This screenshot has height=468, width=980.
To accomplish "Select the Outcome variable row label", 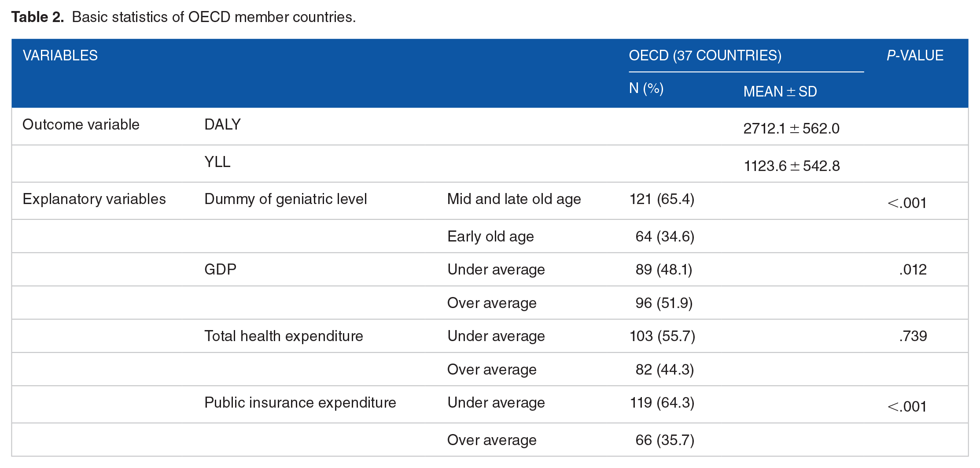I will (81, 125).
